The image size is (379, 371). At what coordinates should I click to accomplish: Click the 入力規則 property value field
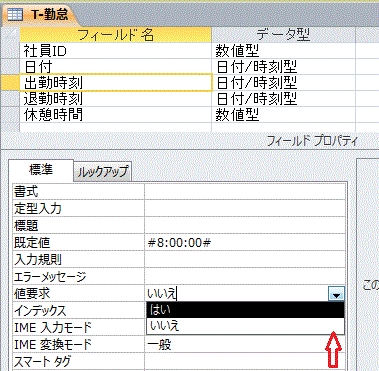pos(245,259)
